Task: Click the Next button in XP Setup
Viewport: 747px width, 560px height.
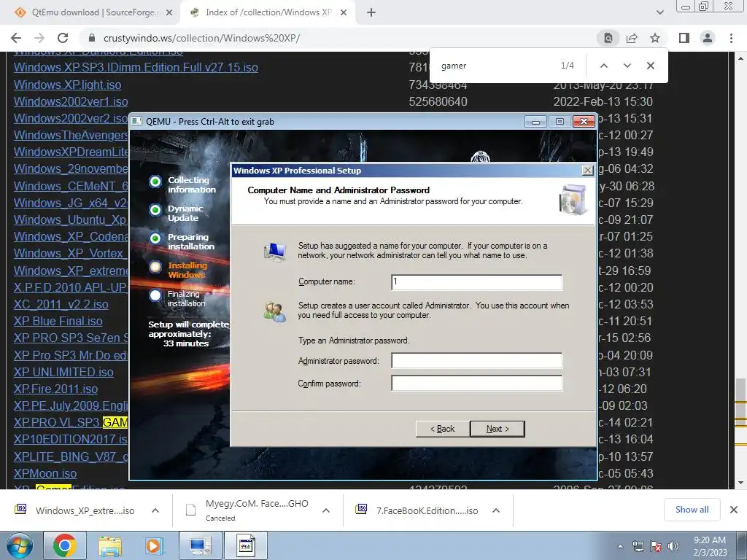Action: coord(498,429)
